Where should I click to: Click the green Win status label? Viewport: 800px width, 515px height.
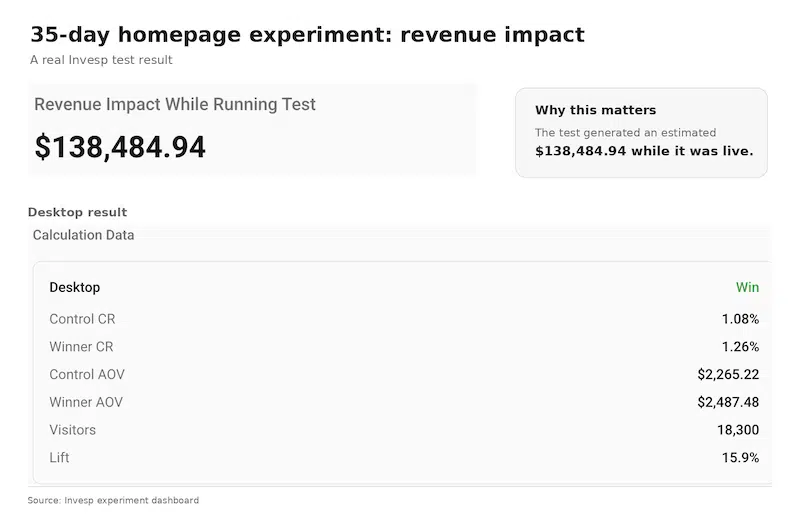tap(747, 287)
